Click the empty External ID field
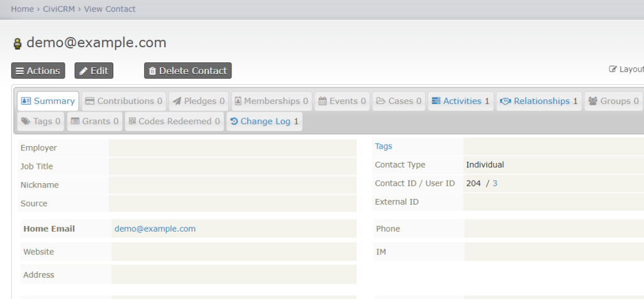Viewport: 644px width, 299px height. pyautogui.click(x=553, y=202)
